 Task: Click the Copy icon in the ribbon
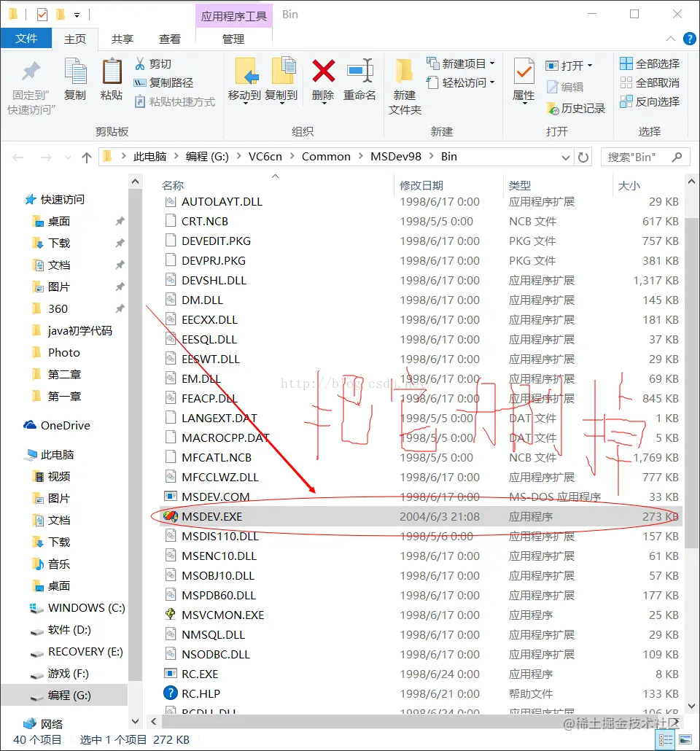(x=75, y=72)
